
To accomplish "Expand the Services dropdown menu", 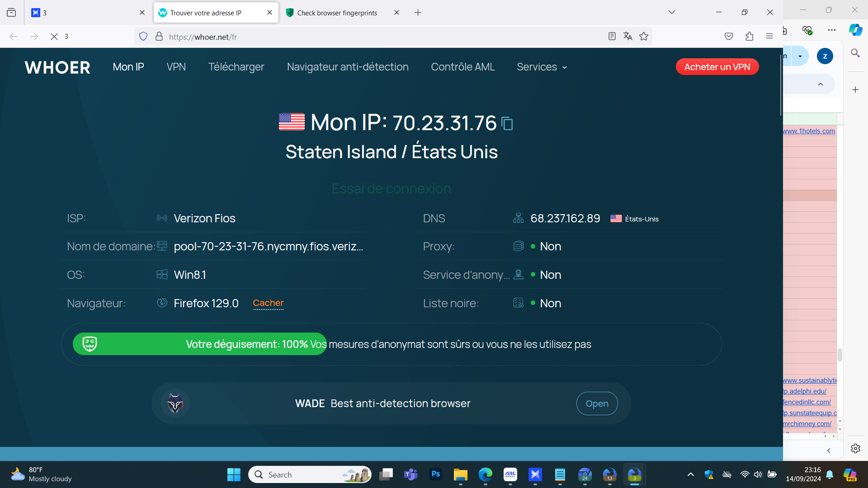I will click(542, 67).
